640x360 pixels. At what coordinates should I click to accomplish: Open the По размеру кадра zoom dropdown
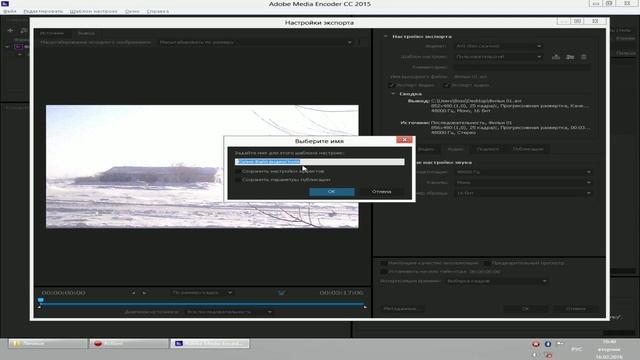[202, 293]
